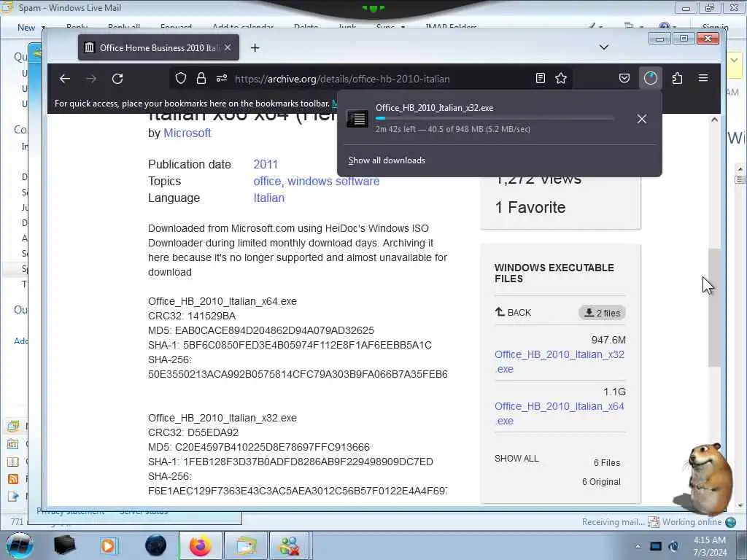Click Working online in Live Mail status bar
The width and height of the screenshot is (747, 560).
692,522
